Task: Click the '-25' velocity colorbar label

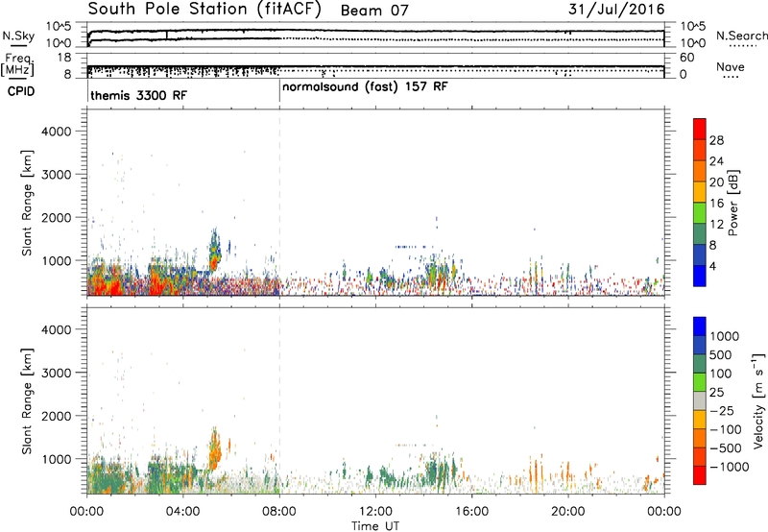Action: point(722,410)
